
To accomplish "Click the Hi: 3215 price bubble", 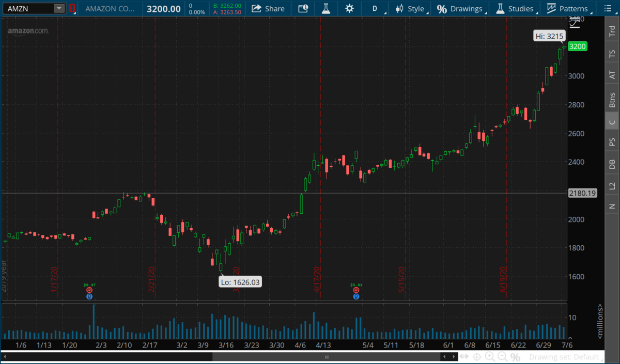I will (x=549, y=36).
